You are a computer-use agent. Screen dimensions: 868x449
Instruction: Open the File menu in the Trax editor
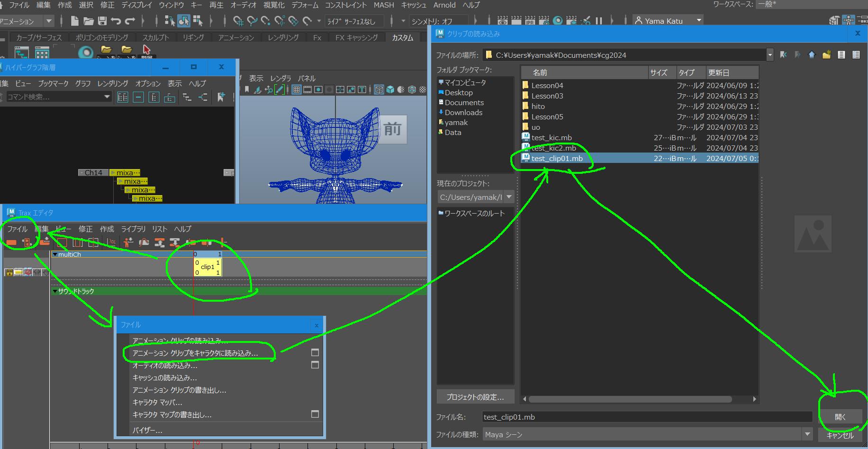(x=17, y=229)
